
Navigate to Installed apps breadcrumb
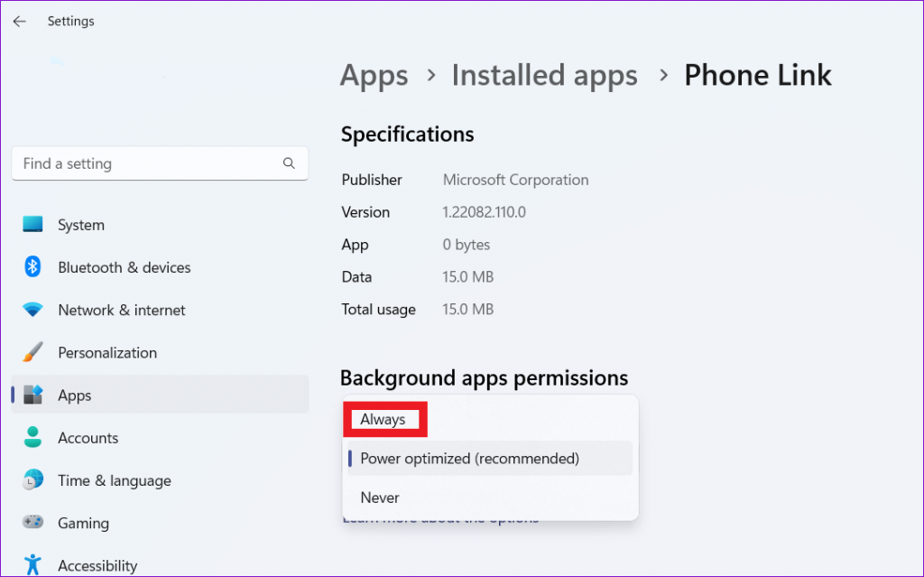(544, 76)
